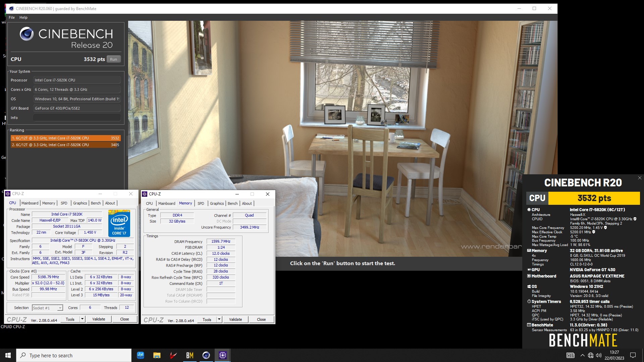This screenshot has width=644, height=362.
Task: Click Tools button in right CPU-Z window
Action: (207, 319)
